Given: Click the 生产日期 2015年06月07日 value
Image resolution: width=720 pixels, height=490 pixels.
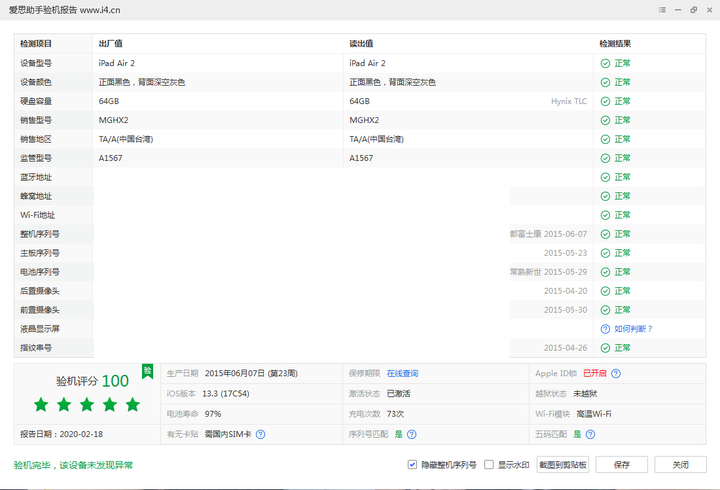Looking at the screenshot, I should click(x=251, y=373).
